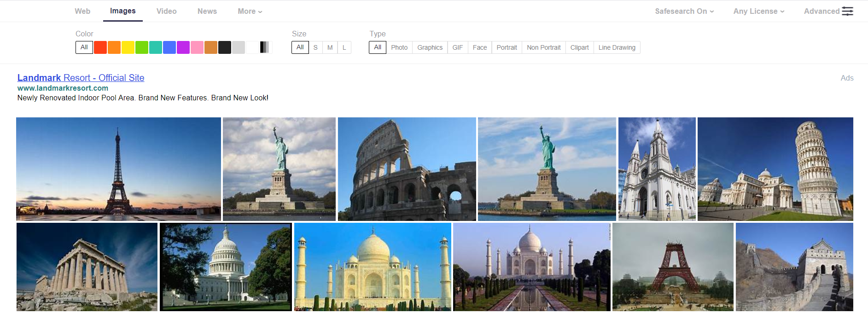Viewport: 868px width, 313px height.
Task: Choose the pink color swatch
Action: click(x=197, y=47)
